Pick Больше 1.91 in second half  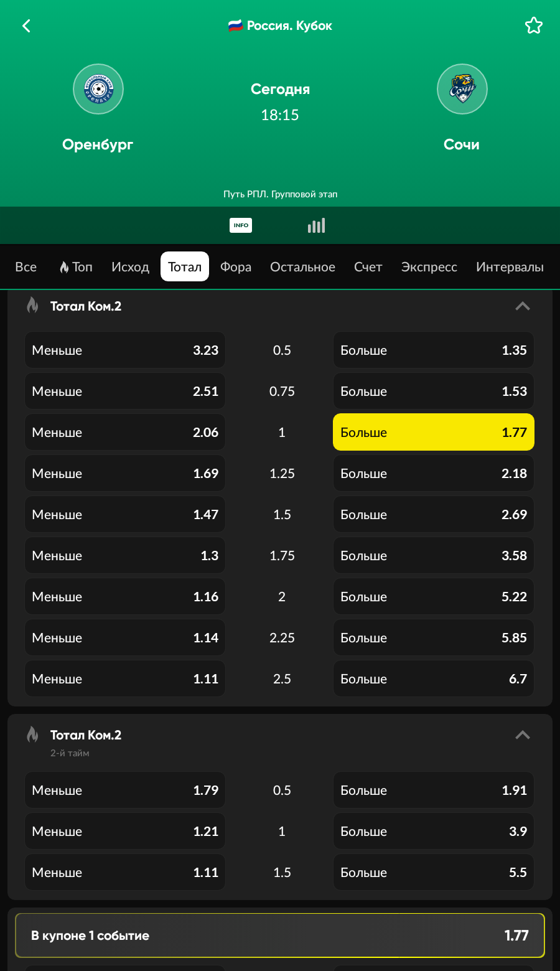pos(433,790)
